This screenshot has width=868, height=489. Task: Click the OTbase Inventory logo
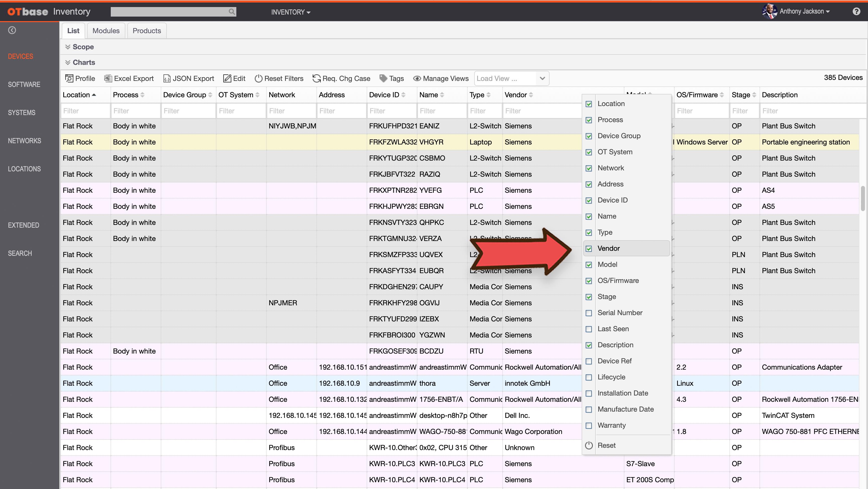tap(49, 12)
